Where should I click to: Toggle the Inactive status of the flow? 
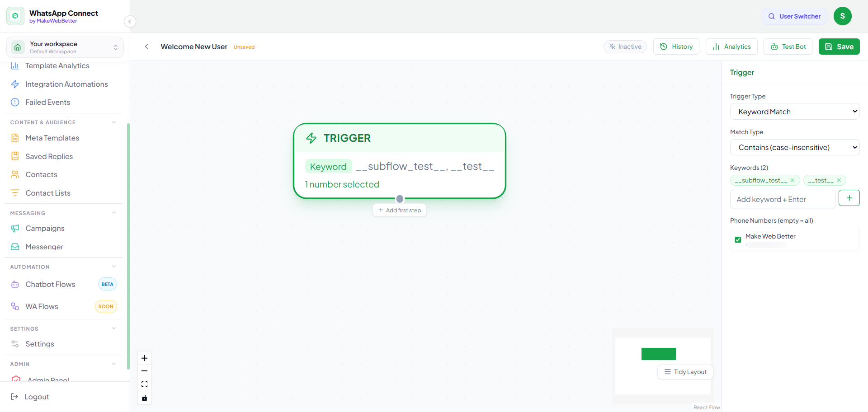tap(625, 47)
